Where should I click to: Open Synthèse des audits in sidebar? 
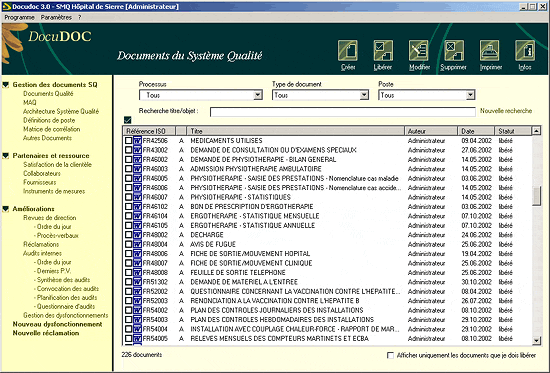click(x=63, y=280)
